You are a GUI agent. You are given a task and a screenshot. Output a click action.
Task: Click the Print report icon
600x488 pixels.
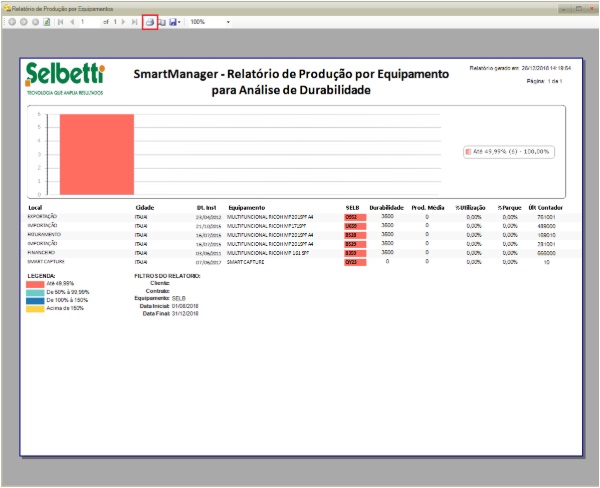point(150,22)
